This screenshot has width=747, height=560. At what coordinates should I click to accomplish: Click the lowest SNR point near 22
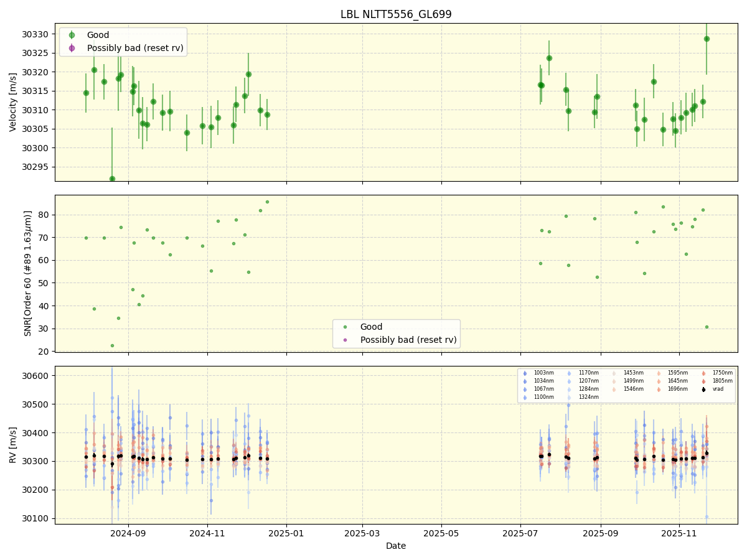point(112,345)
